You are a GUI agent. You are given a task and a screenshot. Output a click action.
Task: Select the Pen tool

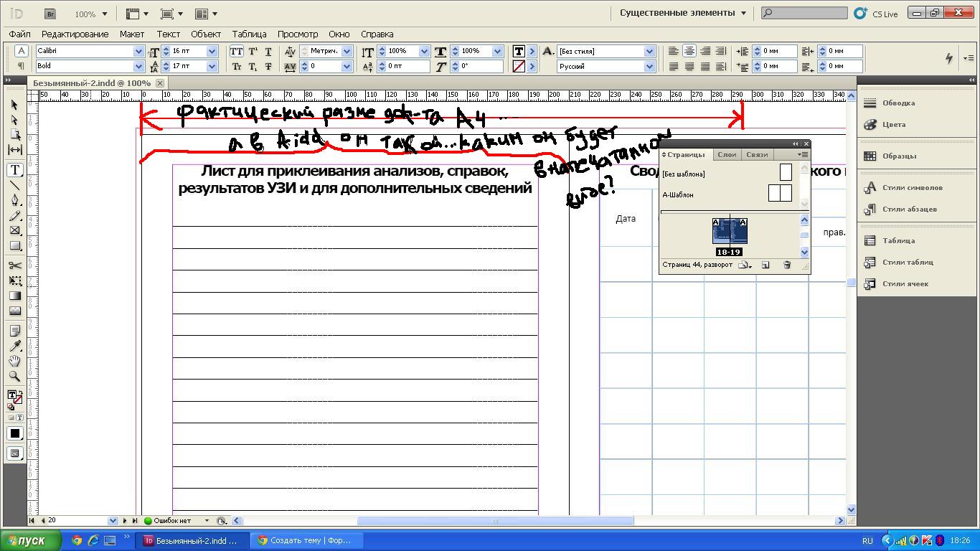[x=14, y=200]
